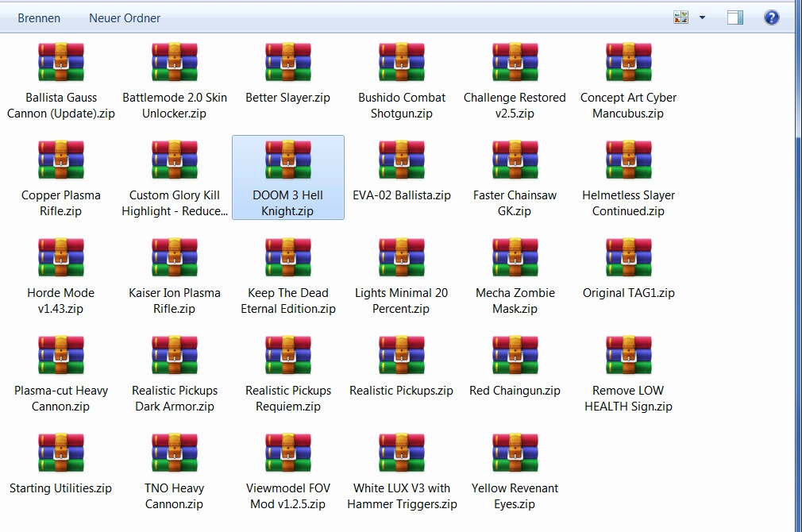
Task: Open help with the question mark icon
Action: click(771, 18)
